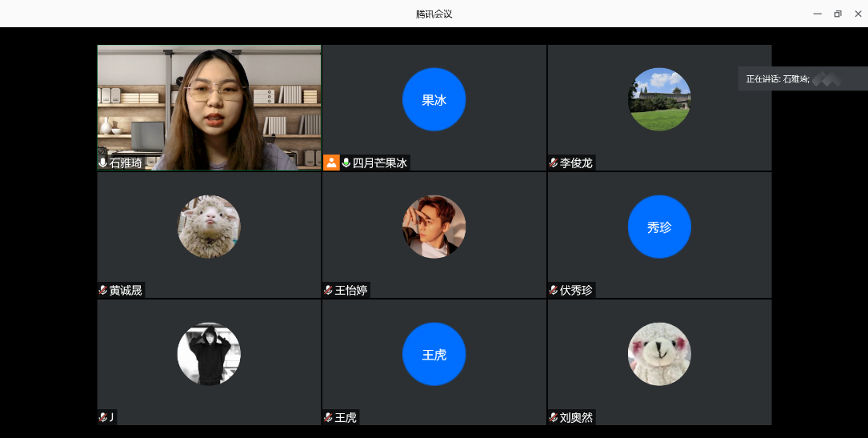The image size is (868, 438).
Task: Click the teddy bear avatar of 刘奥然
Action: point(659,355)
